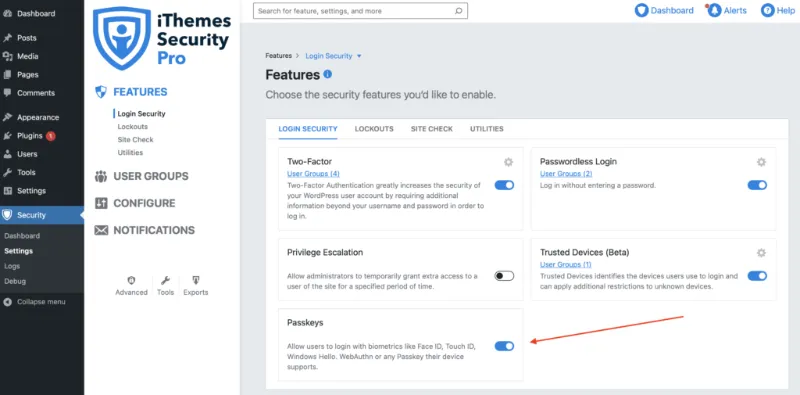Viewport: 800px width, 395px height.
Task: Select Utilities in plugin sidebar
Action: coord(130,153)
